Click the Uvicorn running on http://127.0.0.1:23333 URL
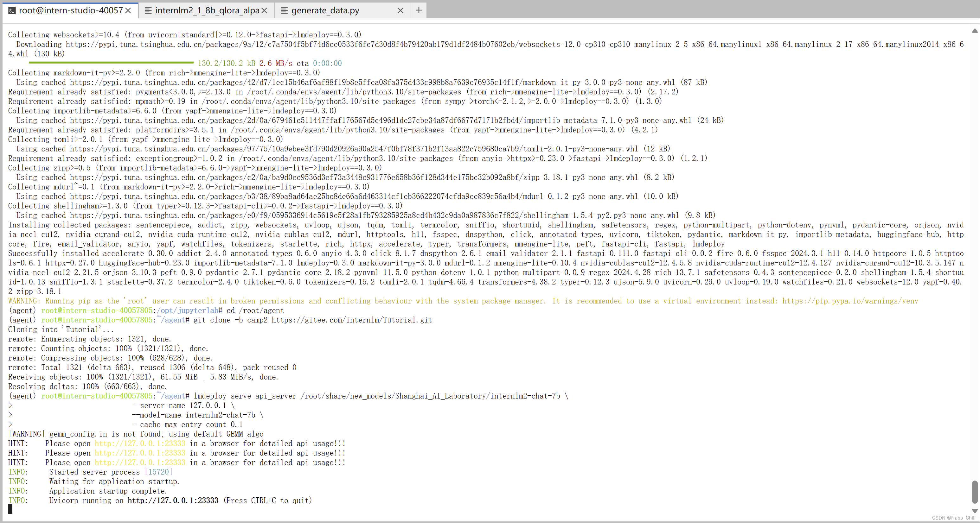Screen dimensions: 980x523 pyautogui.click(x=173, y=501)
